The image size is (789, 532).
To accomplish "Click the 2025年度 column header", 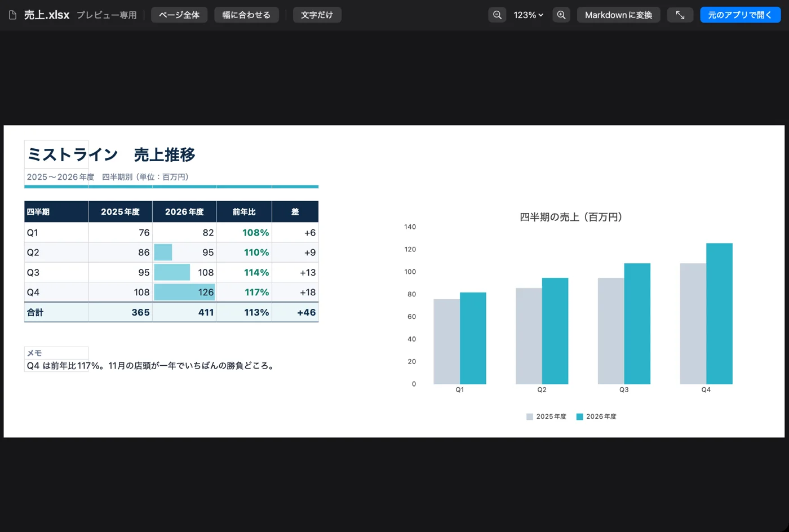I will tap(121, 212).
